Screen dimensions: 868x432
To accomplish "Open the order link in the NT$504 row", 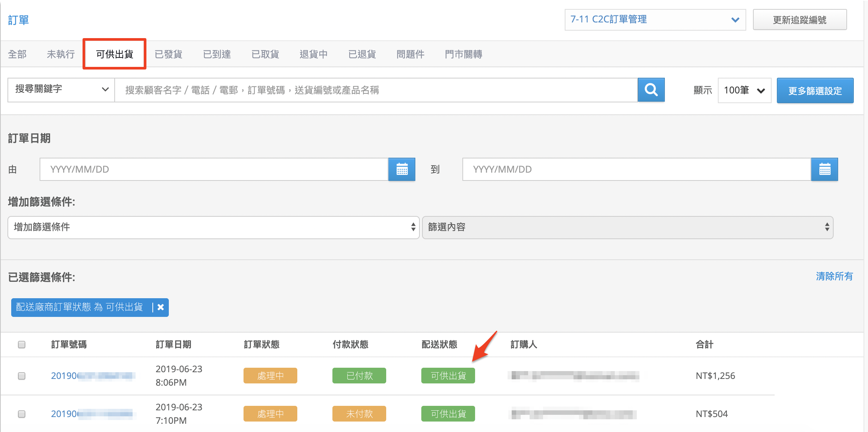I will point(93,414).
